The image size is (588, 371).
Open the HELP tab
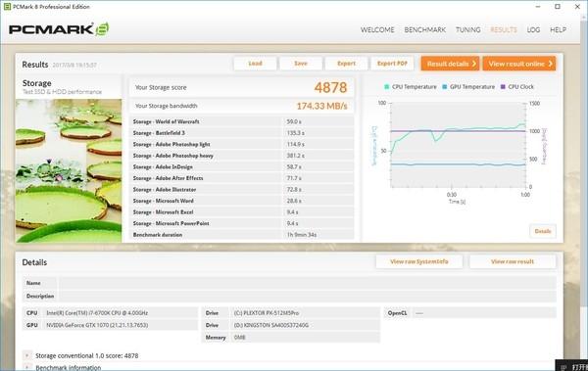558,29
